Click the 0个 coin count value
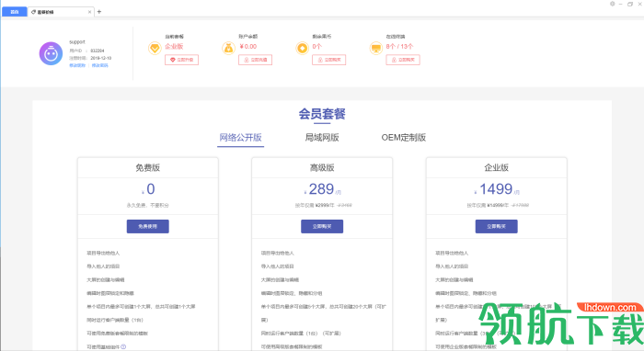 pyautogui.click(x=316, y=46)
